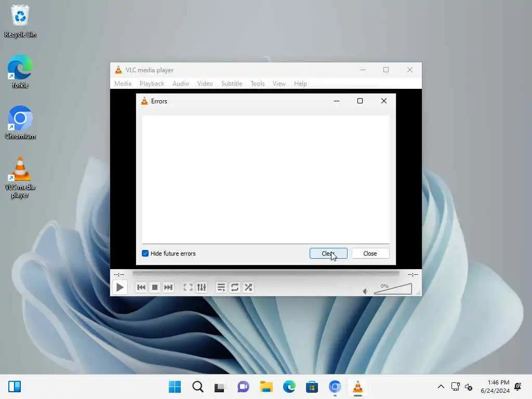Screen dimensions: 532x399
Task: Click the network status tray icon
Action: pyautogui.click(x=455, y=387)
